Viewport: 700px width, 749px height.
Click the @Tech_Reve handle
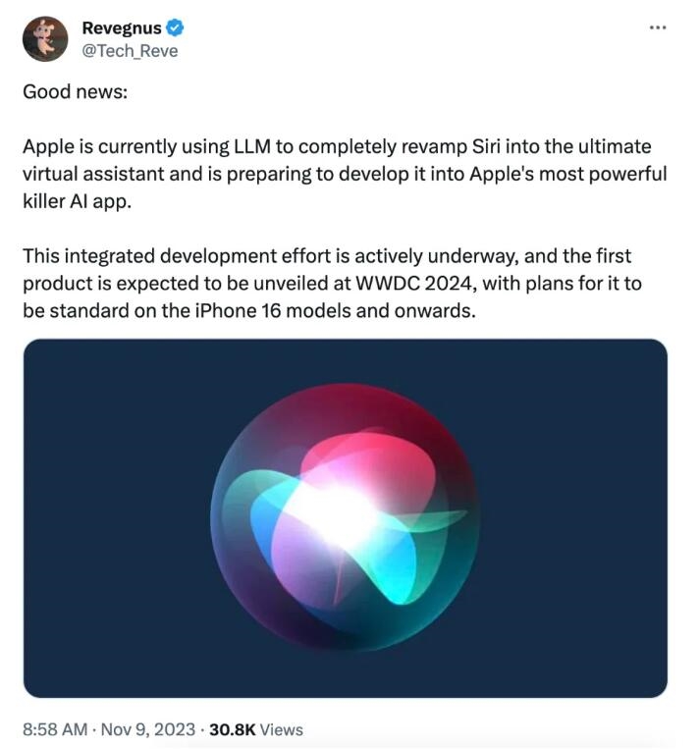[130, 50]
